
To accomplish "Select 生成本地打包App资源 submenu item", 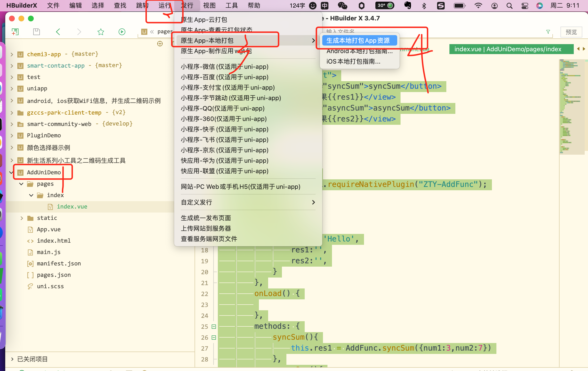I will click(359, 41).
